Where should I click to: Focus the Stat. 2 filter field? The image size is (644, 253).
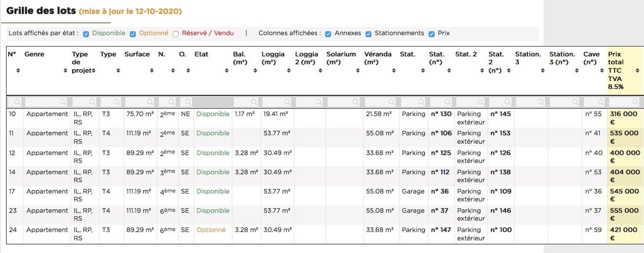[x=470, y=102]
